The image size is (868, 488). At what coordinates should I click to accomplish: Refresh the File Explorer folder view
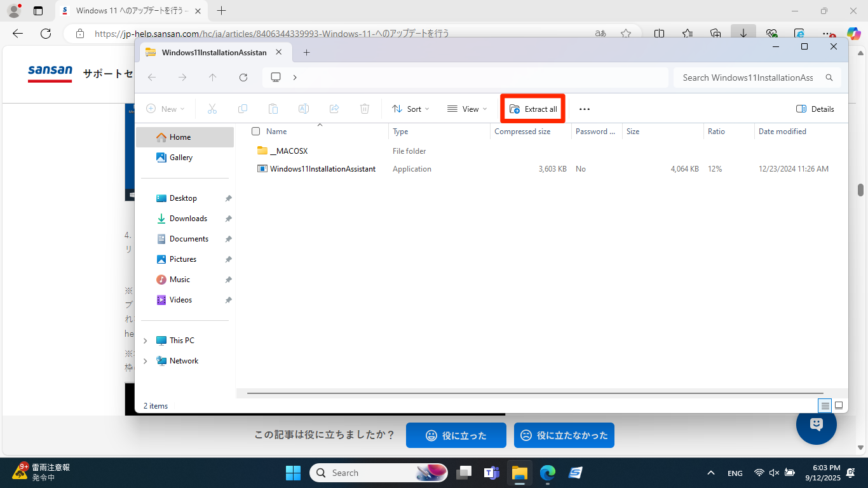click(243, 78)
